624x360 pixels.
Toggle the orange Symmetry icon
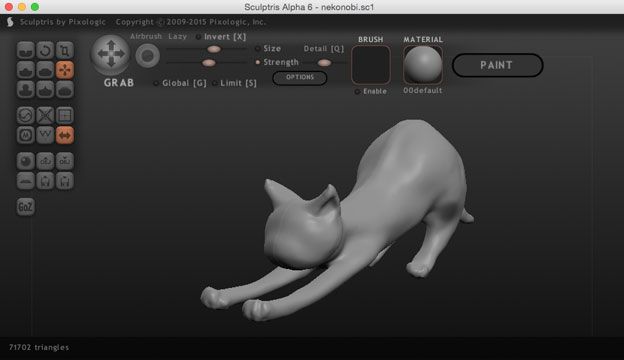[x=64, y=135]
